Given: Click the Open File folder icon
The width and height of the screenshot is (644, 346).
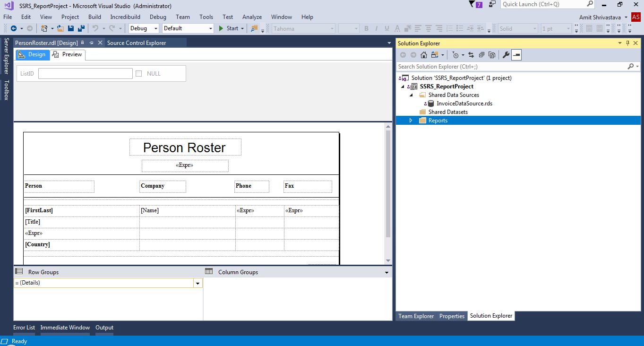Looking at the screenshot, I should [x=60, y=28].
